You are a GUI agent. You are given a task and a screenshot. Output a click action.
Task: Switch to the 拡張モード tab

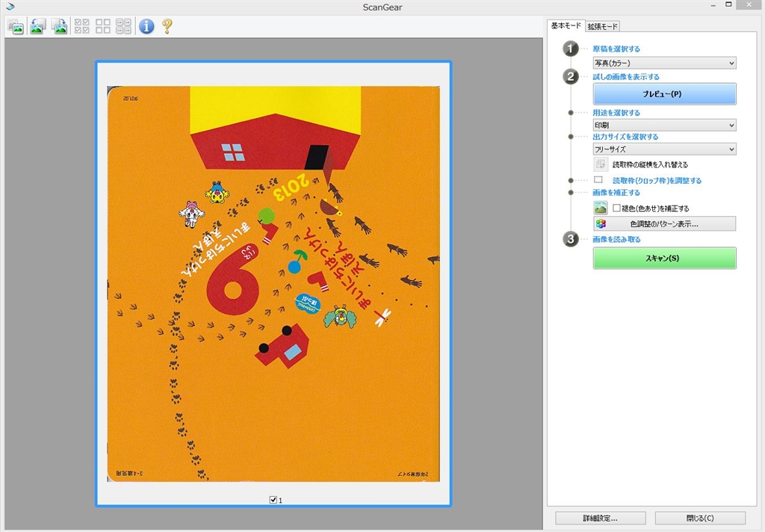[x=603, y=26]
